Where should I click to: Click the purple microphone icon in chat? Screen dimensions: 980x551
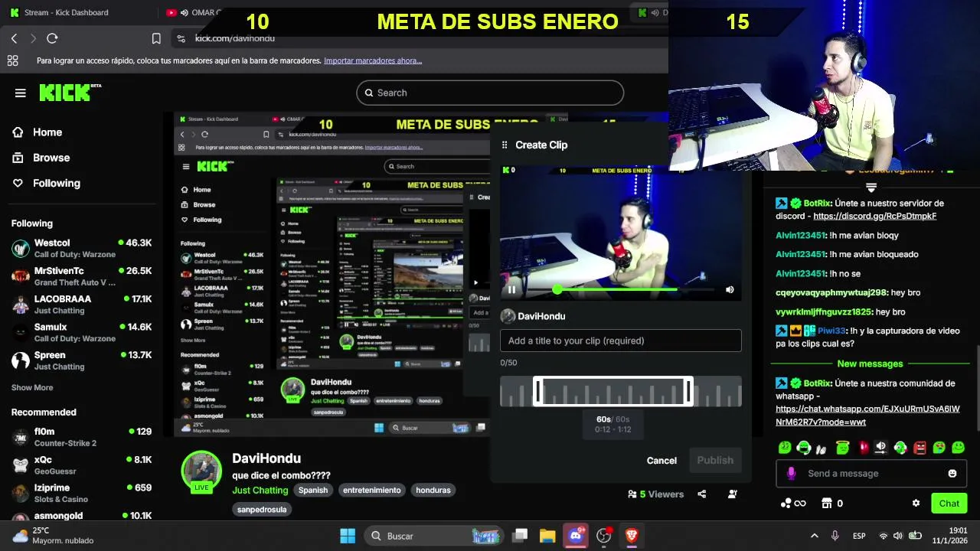[x=792, y=474]
